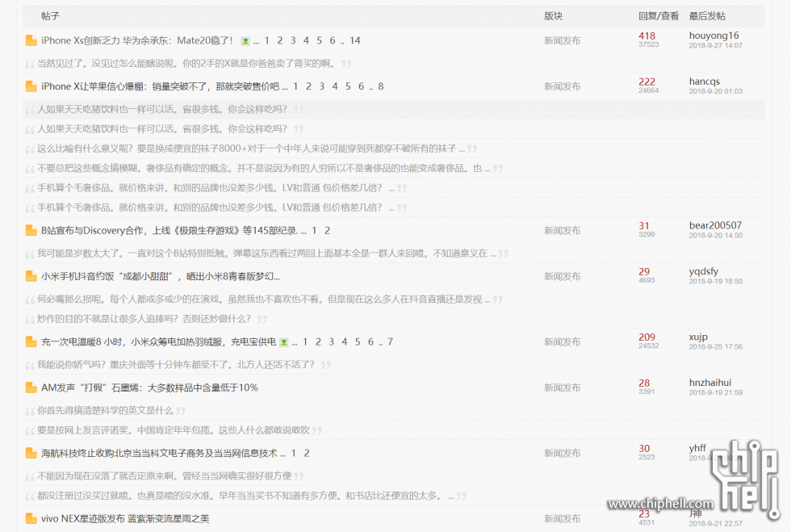This screenshot has width=791, height=532.
Task: Open thread vivo NEX星迹版发布
Action: pyautogui.click(x=125, y=518)
